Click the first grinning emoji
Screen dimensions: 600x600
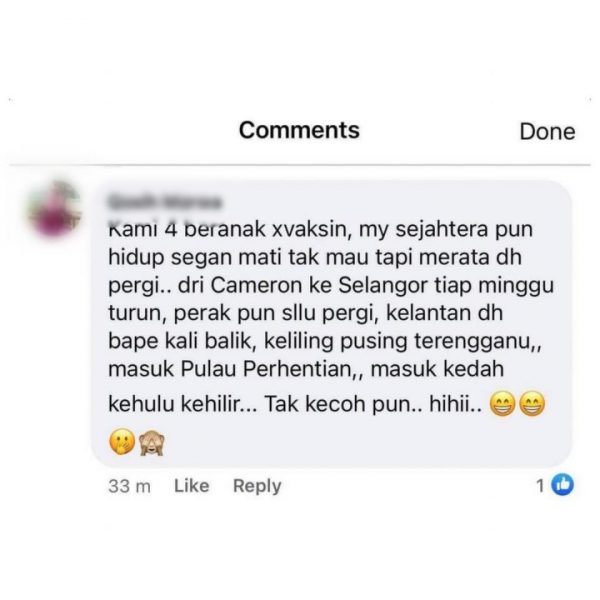pyautogui.click(x=503, y=404)
